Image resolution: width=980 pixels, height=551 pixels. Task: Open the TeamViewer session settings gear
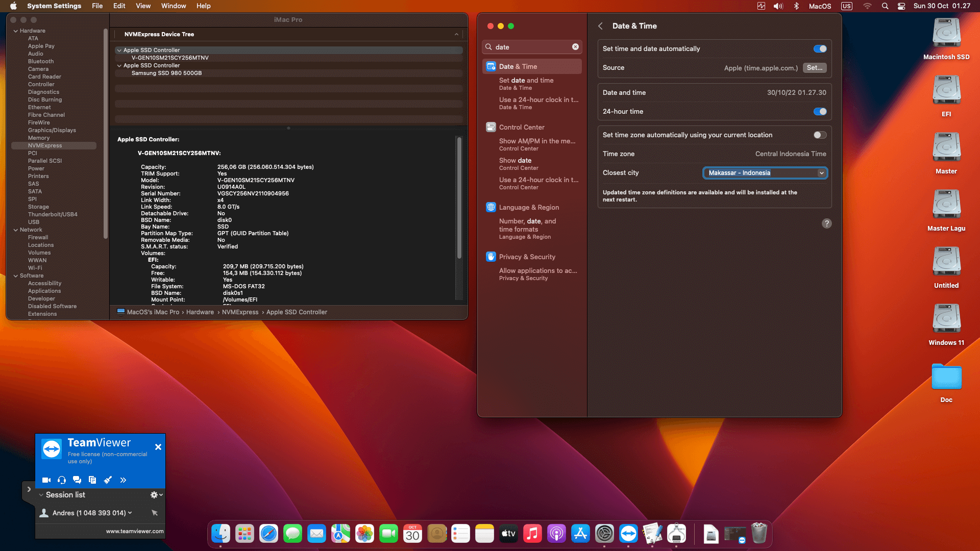(155, 495)
